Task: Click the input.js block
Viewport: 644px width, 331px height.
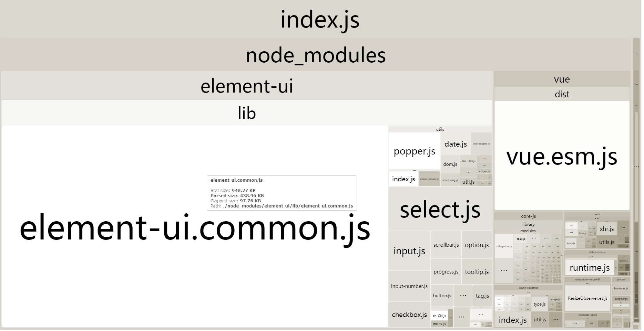Action: click(409, 251)
